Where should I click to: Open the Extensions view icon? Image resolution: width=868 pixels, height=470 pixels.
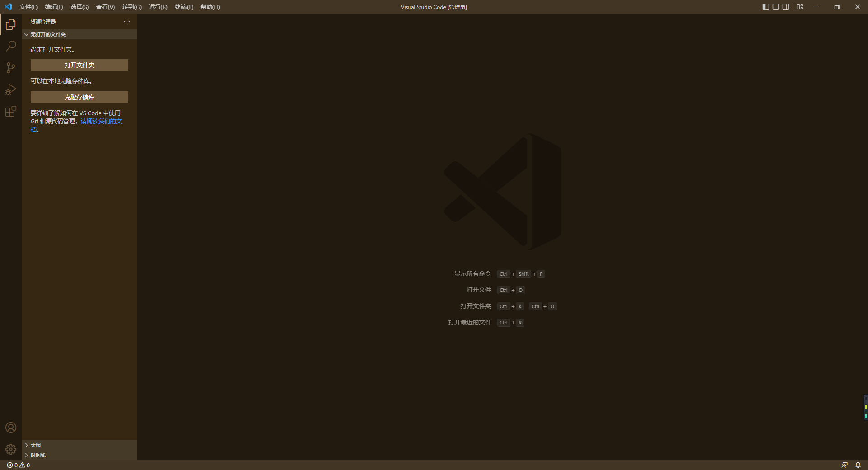click(11, 111)
